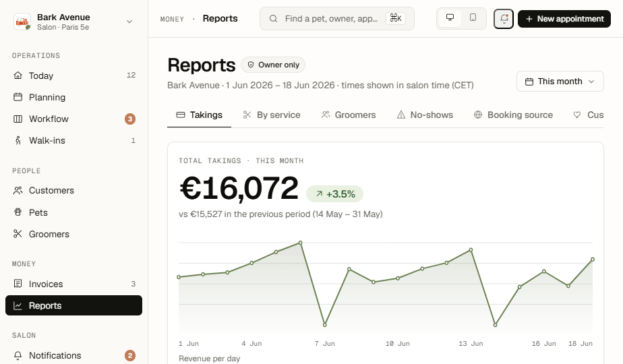
Task: Open Pets in the sidebar
Action: click(74, 212)
